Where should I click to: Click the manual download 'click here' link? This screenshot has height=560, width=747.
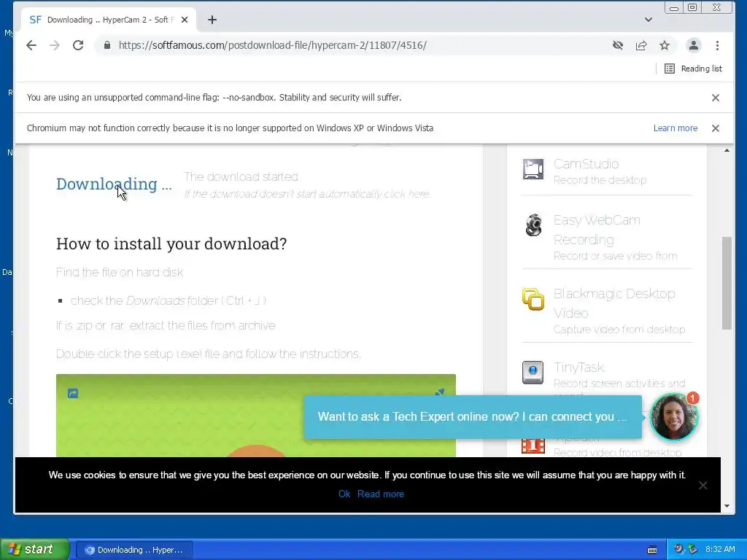coord(406,194)
